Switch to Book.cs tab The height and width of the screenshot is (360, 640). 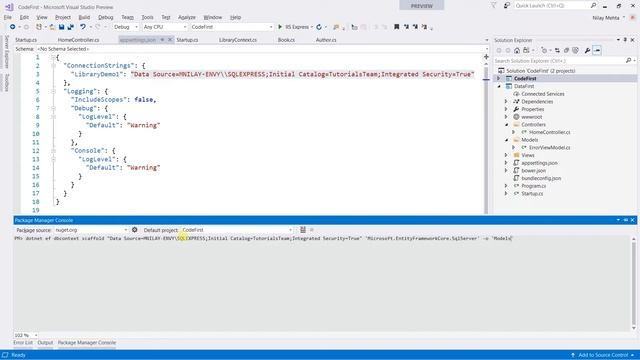[286, 40]
